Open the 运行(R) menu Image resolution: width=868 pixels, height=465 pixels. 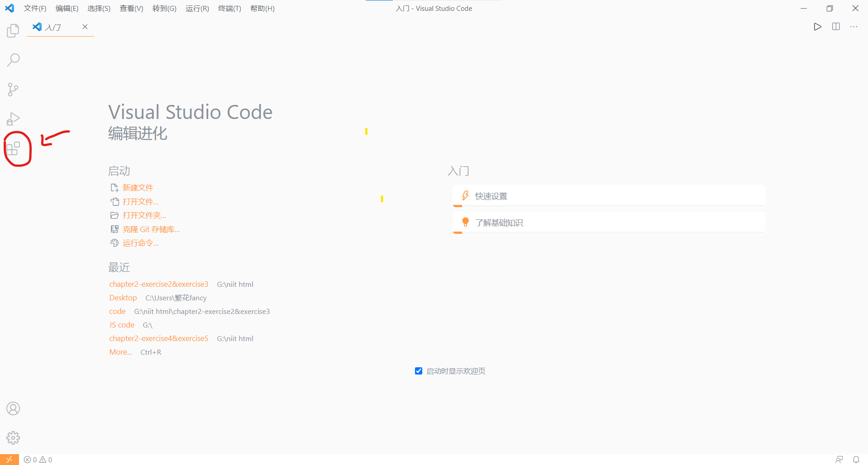click(197, 9)
